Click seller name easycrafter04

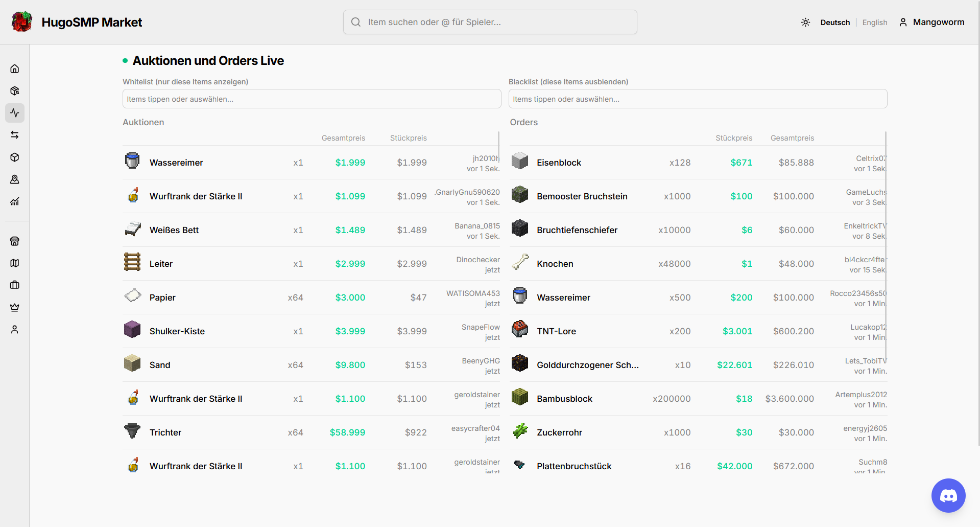click(475, 428)
